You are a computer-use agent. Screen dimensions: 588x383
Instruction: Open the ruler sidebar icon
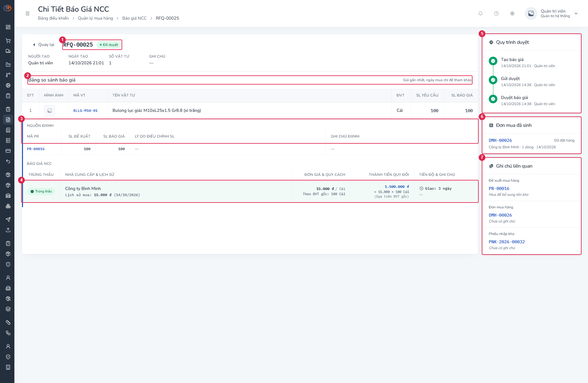(x=8, y=323)
